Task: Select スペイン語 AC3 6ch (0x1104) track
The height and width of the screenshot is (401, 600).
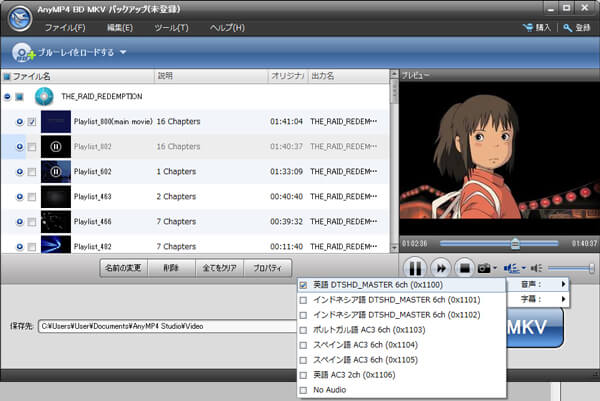Action: 401,345
